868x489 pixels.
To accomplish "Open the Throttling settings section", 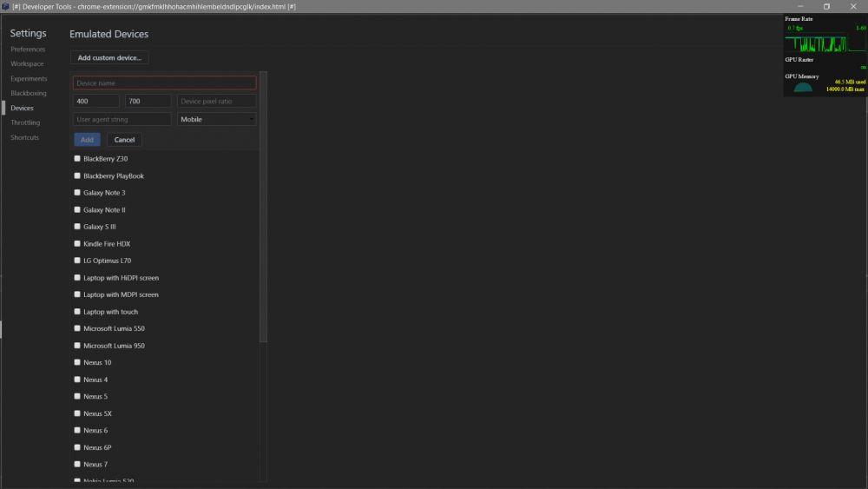I will click(25, 122).
